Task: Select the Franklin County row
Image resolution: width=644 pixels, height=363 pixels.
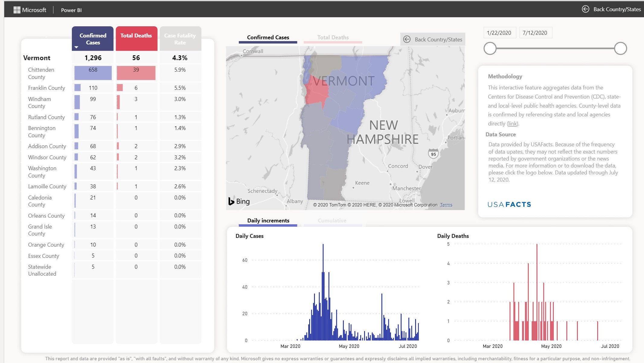Action: point(112,88)
